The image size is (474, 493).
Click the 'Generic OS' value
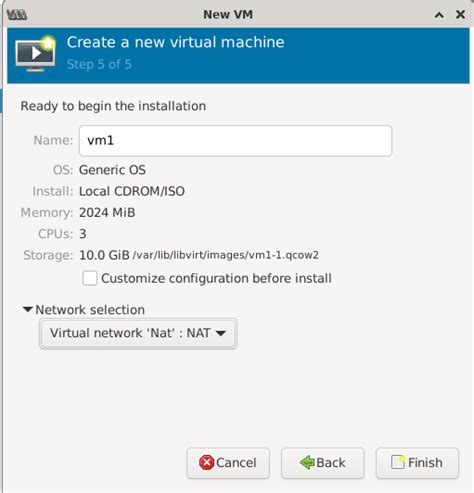coord(112,170)
